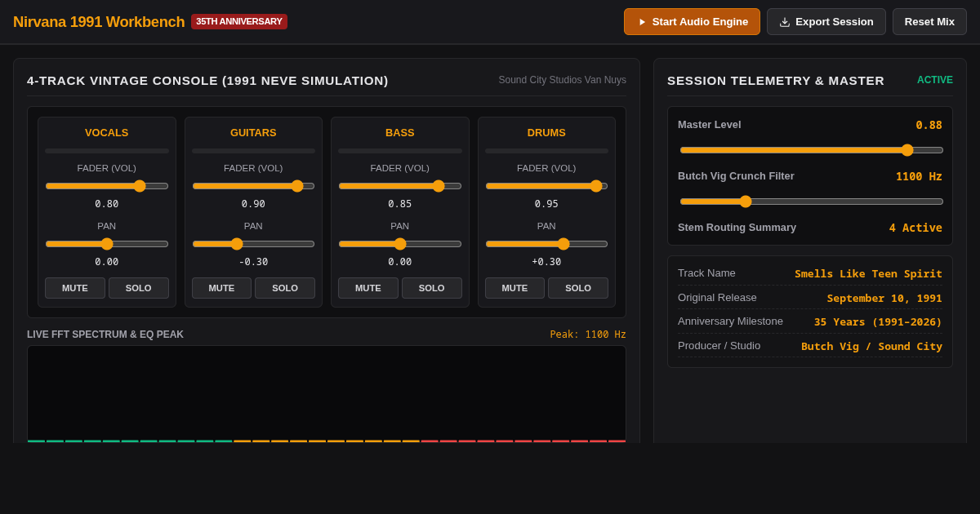Click the FFT spectrum display area
This screenshot has height=514, width=980.
327,394
